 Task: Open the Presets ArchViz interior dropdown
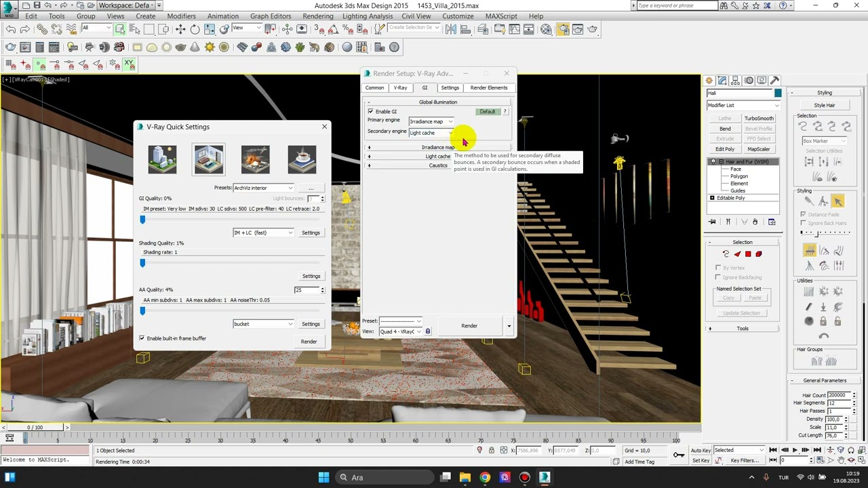tap(263, 188)
